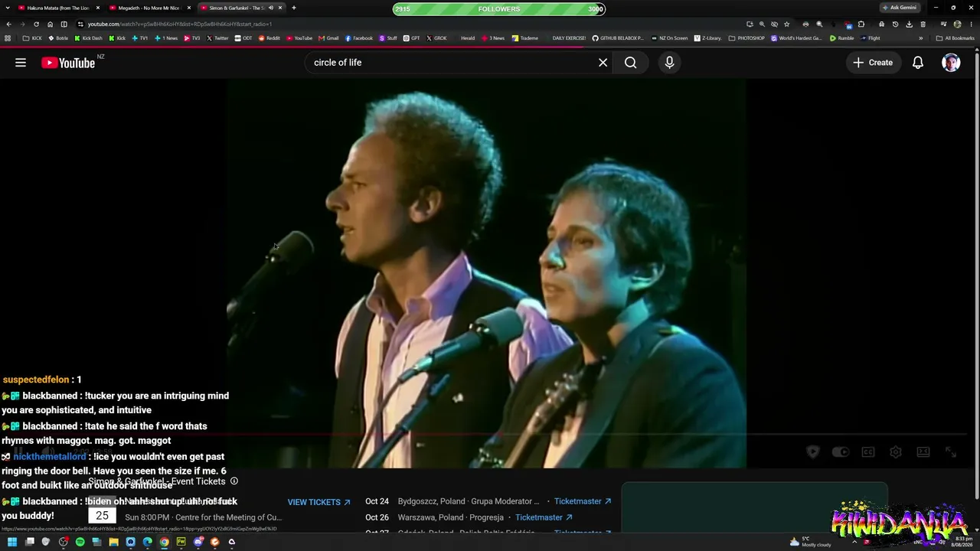Open Spotify from the taskbar

point(80,542)
